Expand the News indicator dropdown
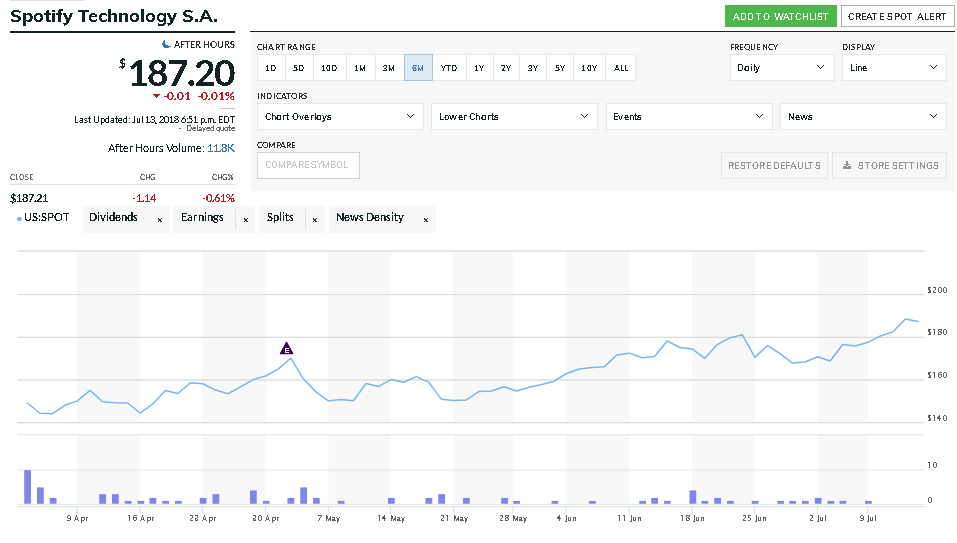Viewport: 957px width, 543px height. (x=863, y=117)
